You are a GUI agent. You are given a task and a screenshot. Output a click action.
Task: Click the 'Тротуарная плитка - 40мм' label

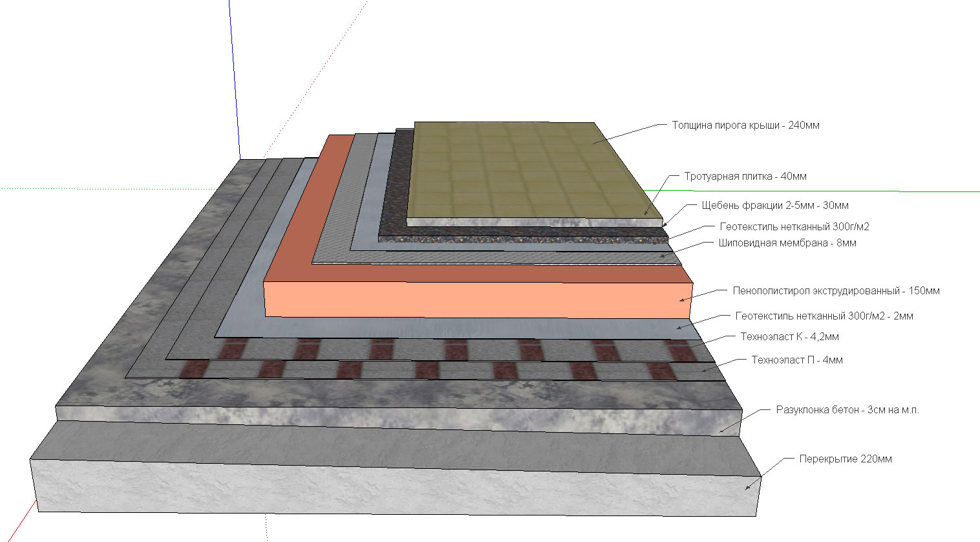coord(745,177)
